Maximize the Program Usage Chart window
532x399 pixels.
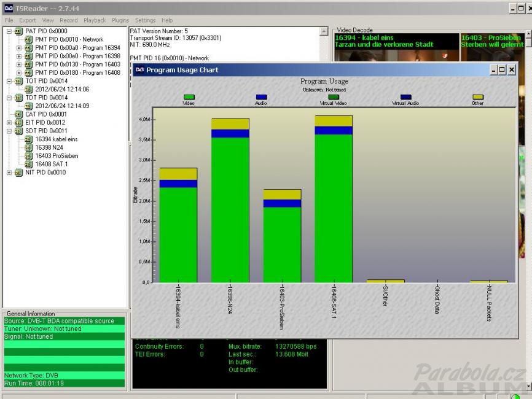(502, 70)
